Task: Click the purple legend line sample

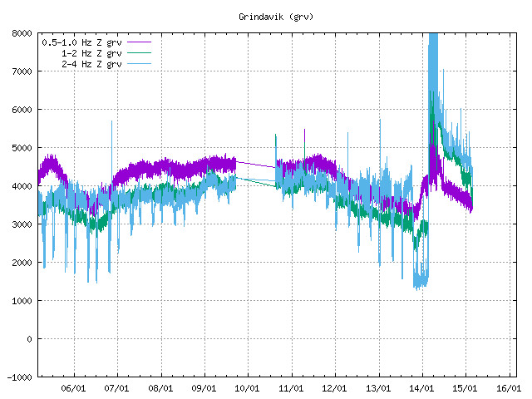Action: point(140,42)
